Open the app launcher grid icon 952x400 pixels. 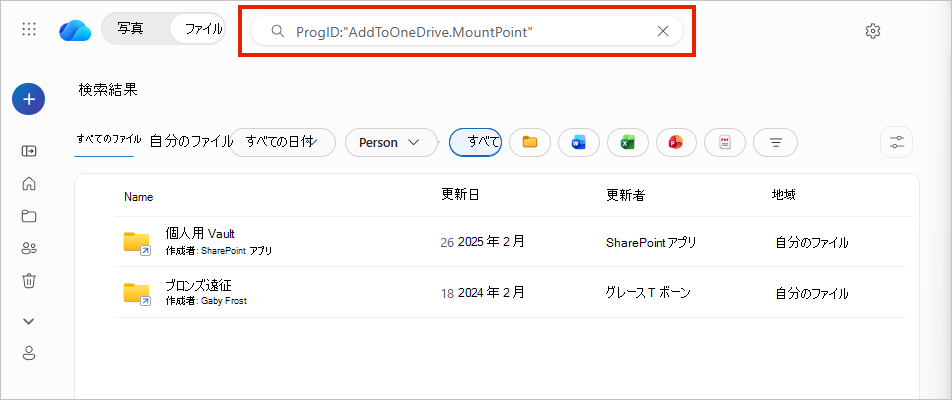click(x=29, y=29)
